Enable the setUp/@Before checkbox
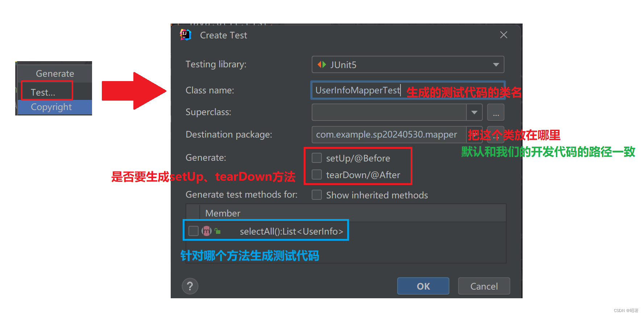 (x=317, y=158)
